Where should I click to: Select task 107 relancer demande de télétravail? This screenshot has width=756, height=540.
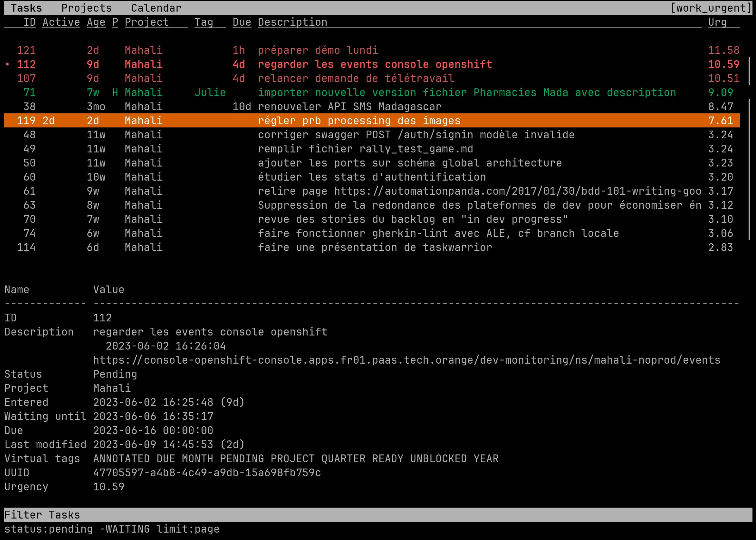tap(356, 79)
